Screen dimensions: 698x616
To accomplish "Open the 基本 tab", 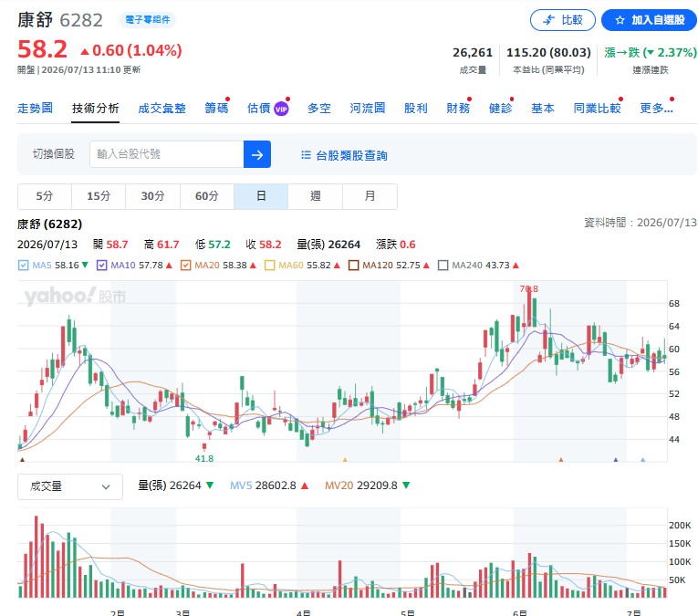I will point(543,109).
